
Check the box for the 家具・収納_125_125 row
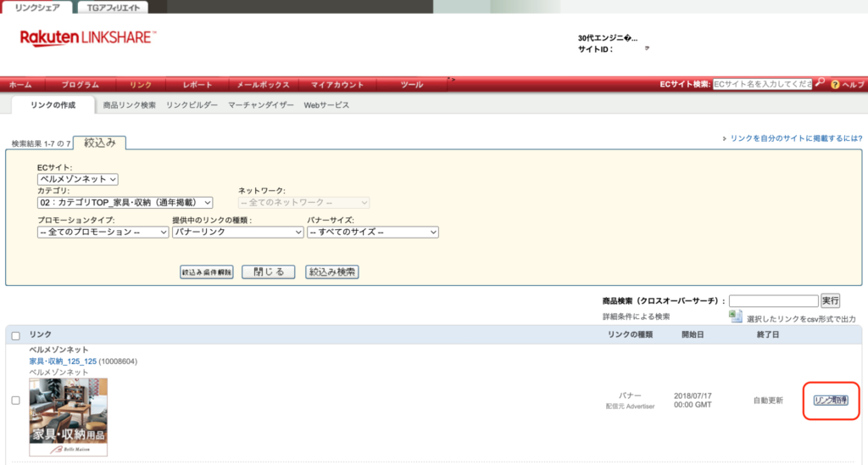tap(15, 401)
